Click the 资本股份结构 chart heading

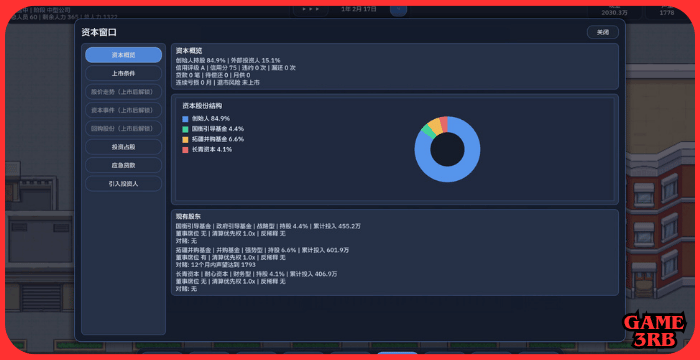tap(202, 106)
